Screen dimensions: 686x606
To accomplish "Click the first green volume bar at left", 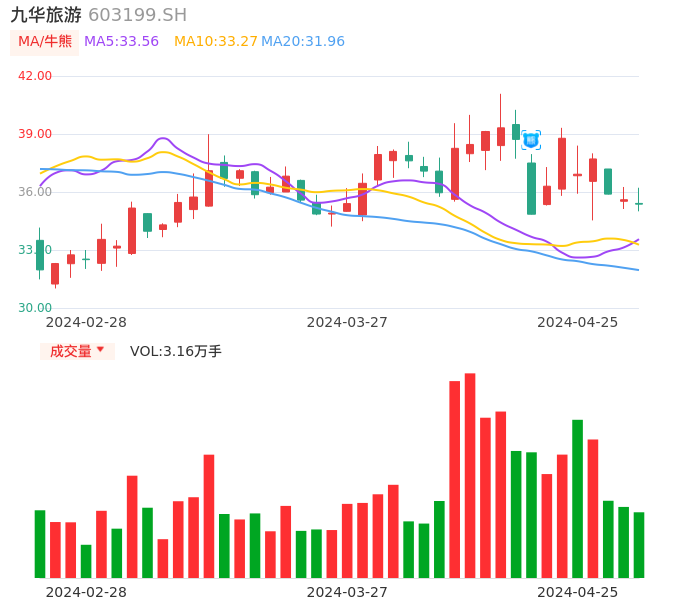I will coord(40,544).
